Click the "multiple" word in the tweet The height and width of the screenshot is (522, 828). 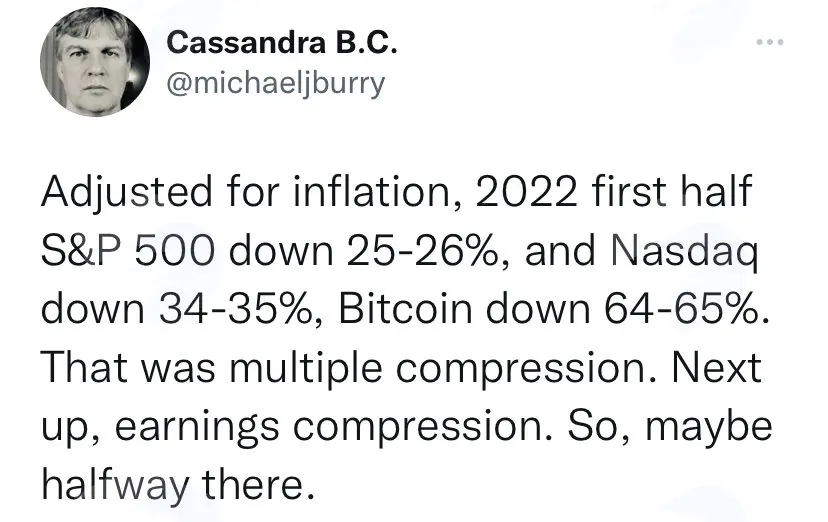(x=306, y=370)
